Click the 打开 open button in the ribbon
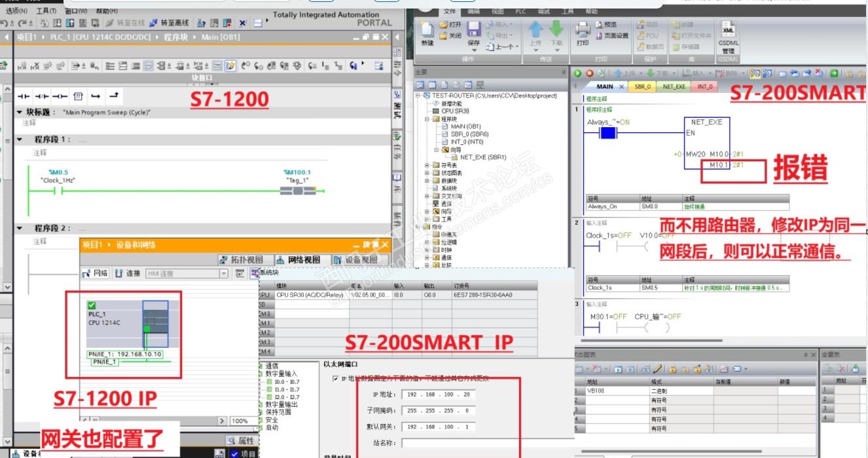Screen dimensions: 868x458 pos(451,25)
